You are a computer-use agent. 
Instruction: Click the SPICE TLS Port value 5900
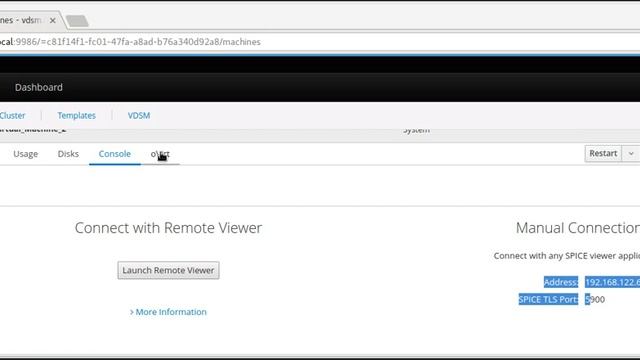[595, 299]
